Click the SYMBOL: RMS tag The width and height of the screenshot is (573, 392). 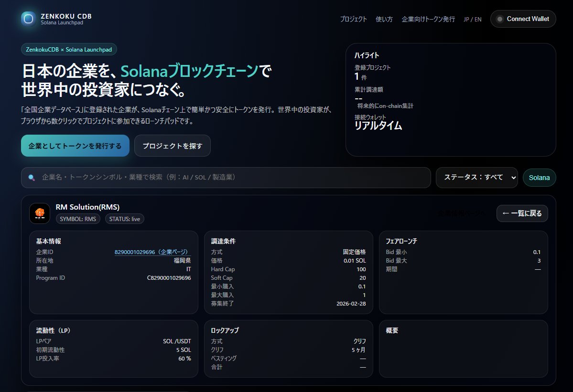tap(78, 219)
